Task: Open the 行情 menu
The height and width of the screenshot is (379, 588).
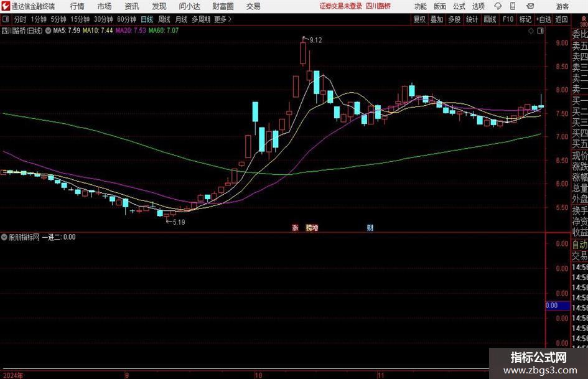Action: (77, 6)
